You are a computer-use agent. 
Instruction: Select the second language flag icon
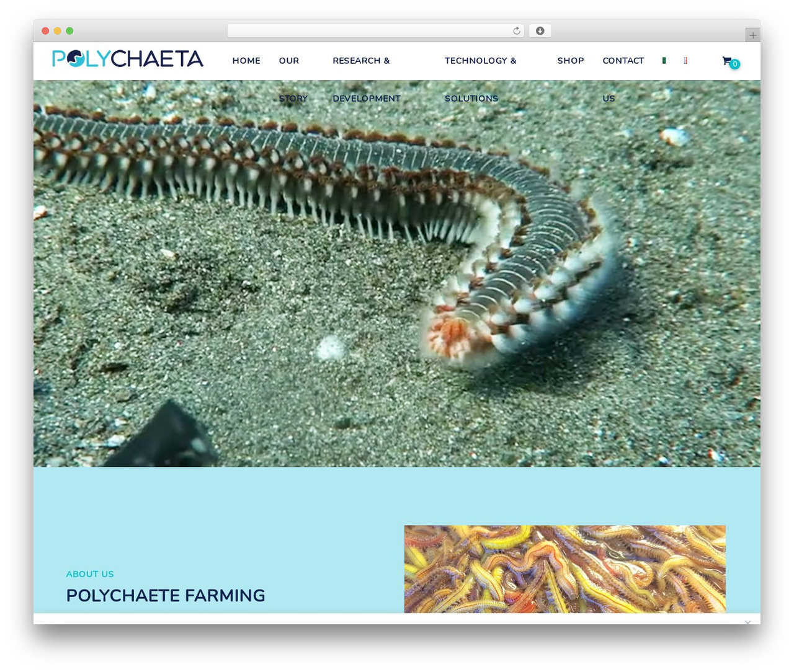pos(685,60)
